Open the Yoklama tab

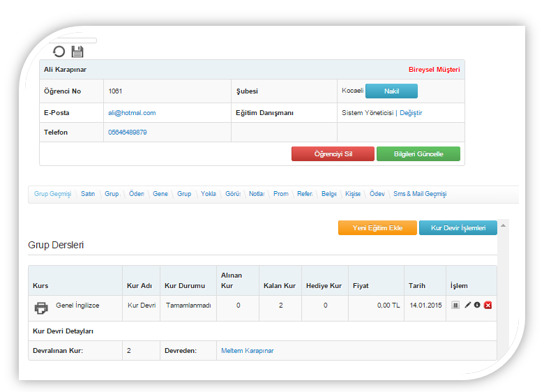coord(208,194)
